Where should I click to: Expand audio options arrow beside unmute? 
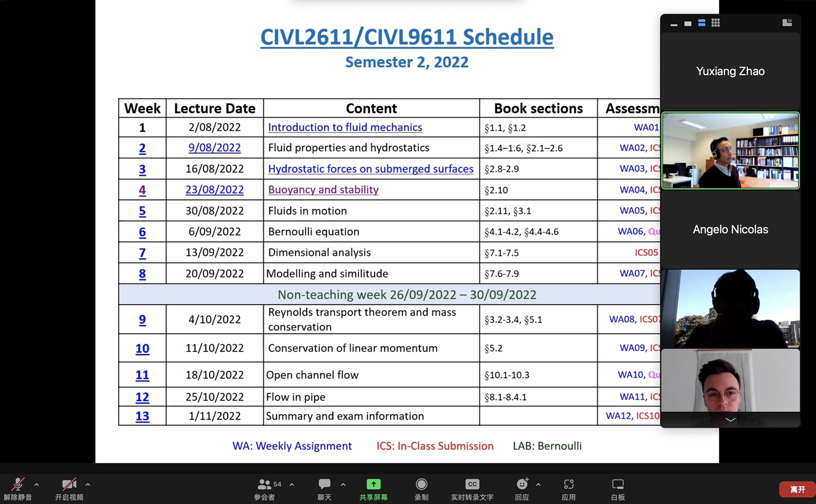click(36, 484)
